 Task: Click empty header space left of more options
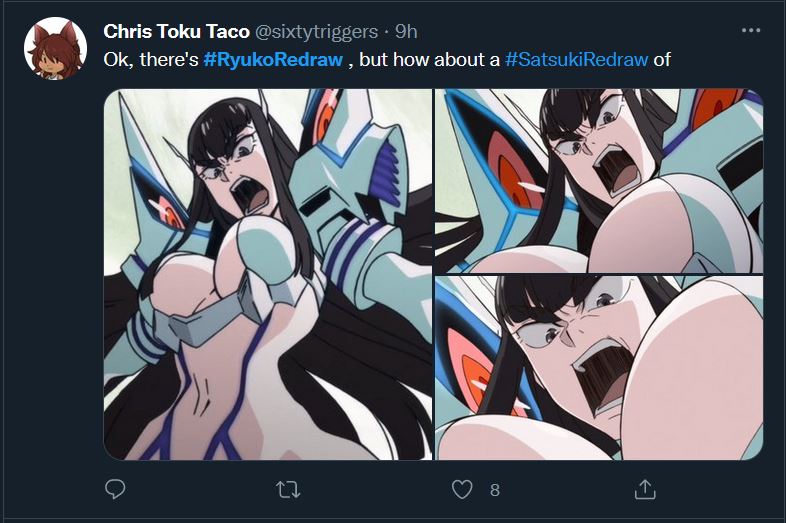(600, 31)
